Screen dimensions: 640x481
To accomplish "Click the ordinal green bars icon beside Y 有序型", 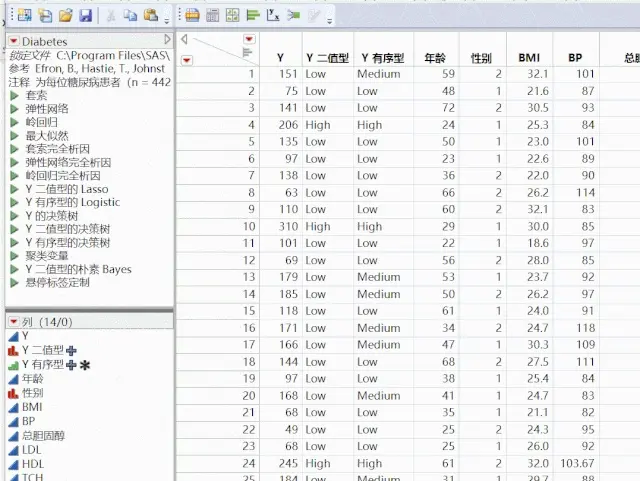I will (13, 365).
